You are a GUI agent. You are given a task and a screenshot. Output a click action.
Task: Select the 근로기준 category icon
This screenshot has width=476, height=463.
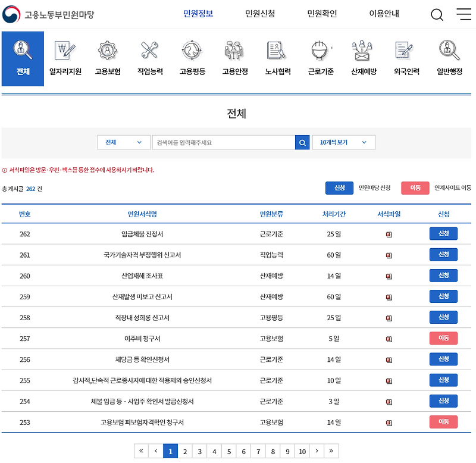320,58
